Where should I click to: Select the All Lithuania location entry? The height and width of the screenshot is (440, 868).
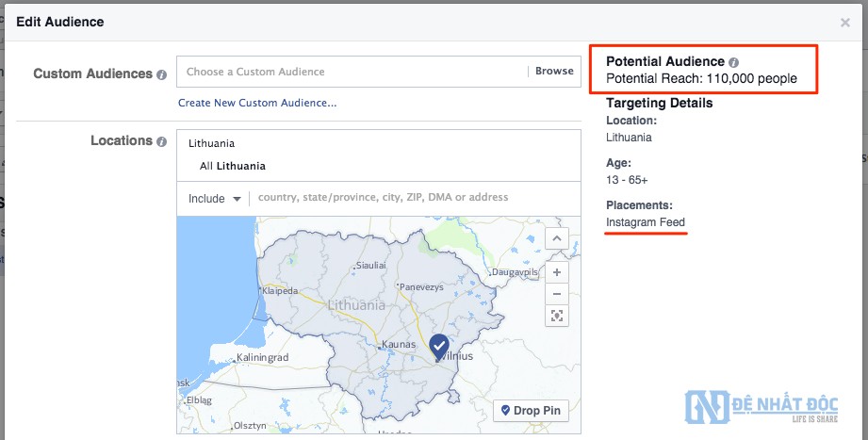233,166
